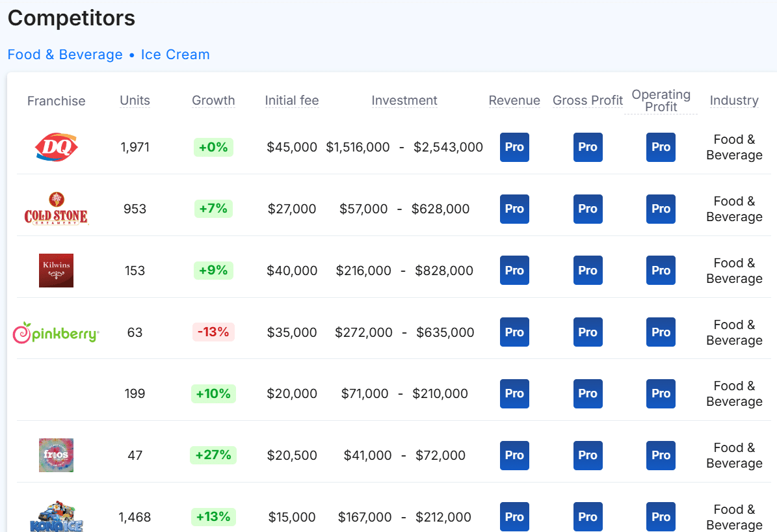Click the Competitors heading
777x532 pixels.
(x=72, y=18)
